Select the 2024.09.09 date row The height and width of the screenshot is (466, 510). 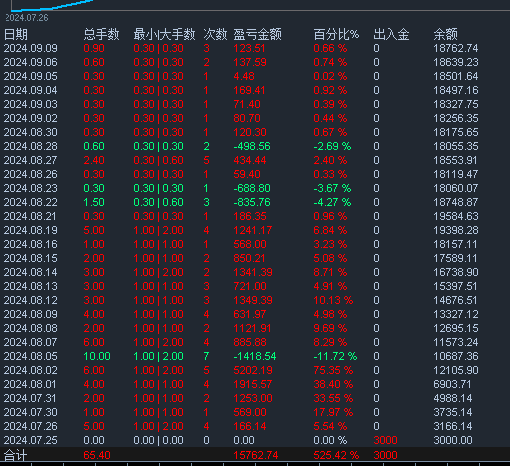coord(255,48)
